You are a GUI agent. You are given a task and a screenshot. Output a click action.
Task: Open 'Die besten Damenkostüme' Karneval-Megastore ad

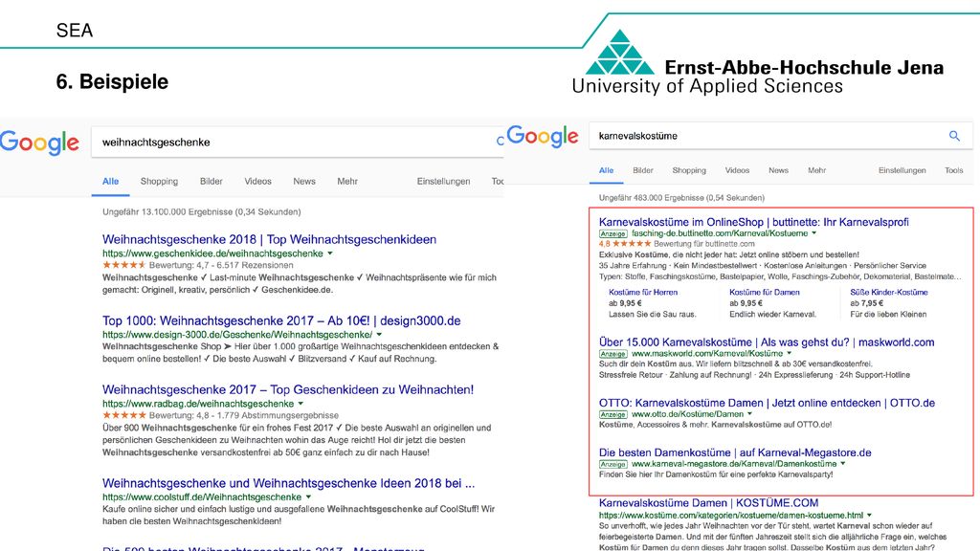coord(735,452)
